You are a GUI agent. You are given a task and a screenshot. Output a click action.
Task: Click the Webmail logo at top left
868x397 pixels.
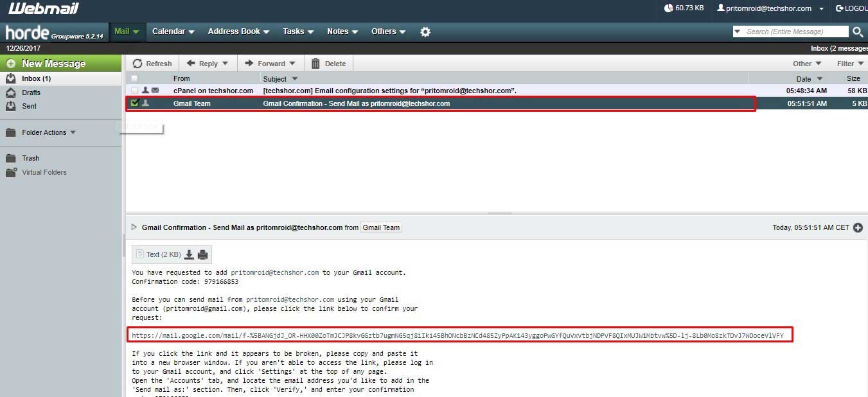[44, 9]
